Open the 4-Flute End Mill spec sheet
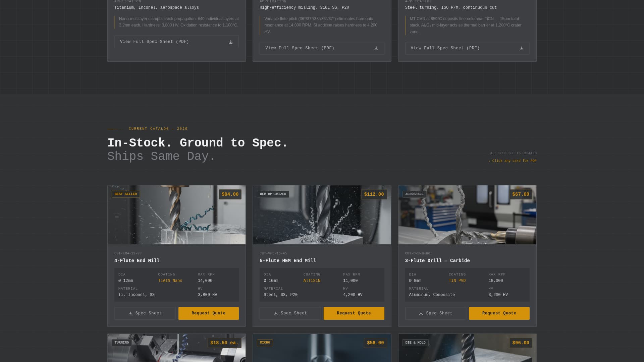The image size is (644, 362). tap(145, 313)
